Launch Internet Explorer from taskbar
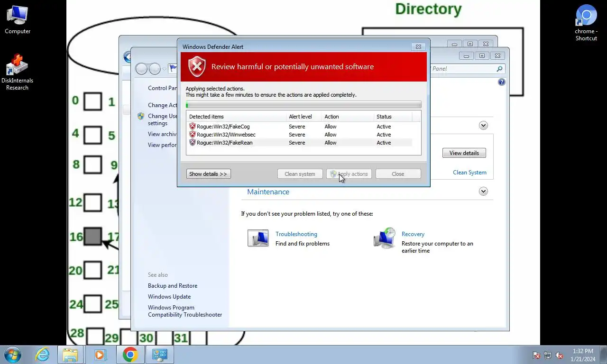This screenshot has width=607, height=364. tap(42, 355)
